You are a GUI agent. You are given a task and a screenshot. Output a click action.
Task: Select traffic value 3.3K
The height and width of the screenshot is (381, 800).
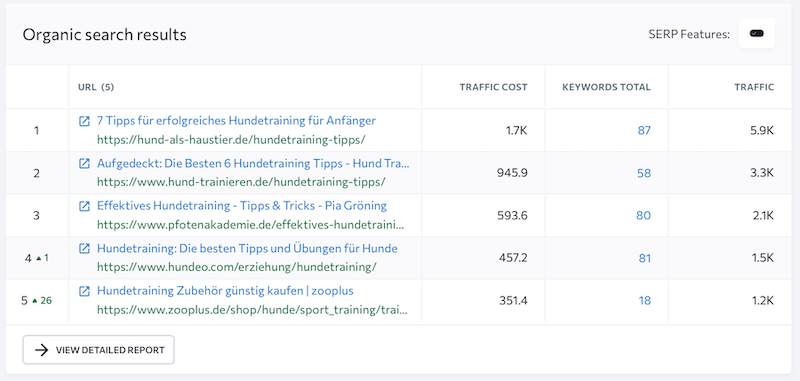pos(762,173)
